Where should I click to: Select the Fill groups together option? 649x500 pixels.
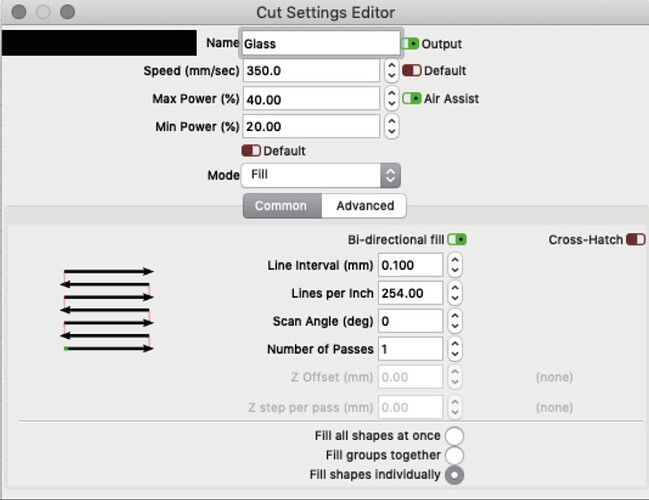tap(455, 456)
